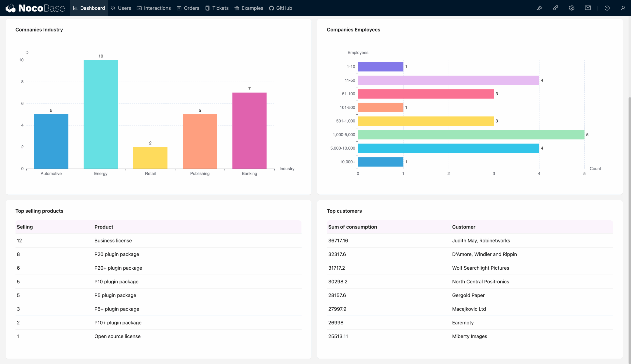Select the Users tab in the navigation

click(x=121, y=8)
